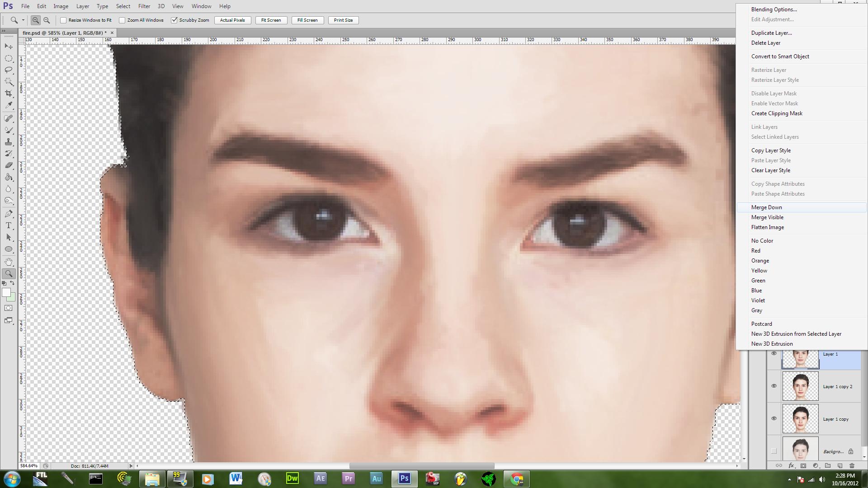Viewport: 868px width, 488px height.
Task: Select the Paint Bucket tool
Action: point(9,177)
